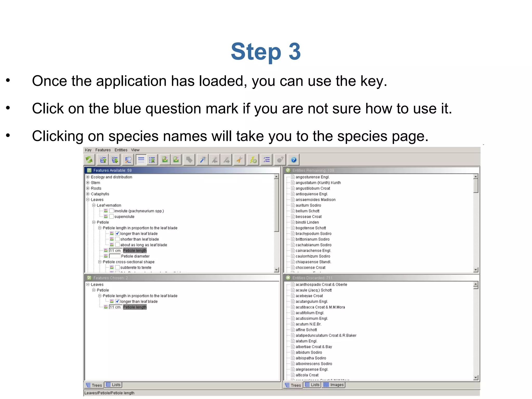532x399 pixels.
Task: Click scroll-down arrow of Features Available panel
Action: 276,270
